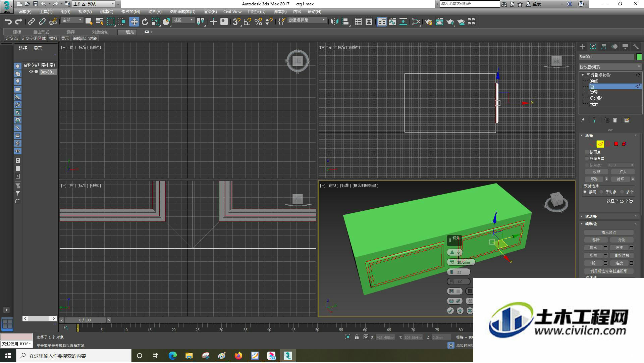Select the Link tool (Select and Link)
The image size is (644, 363).
[31, 22]
